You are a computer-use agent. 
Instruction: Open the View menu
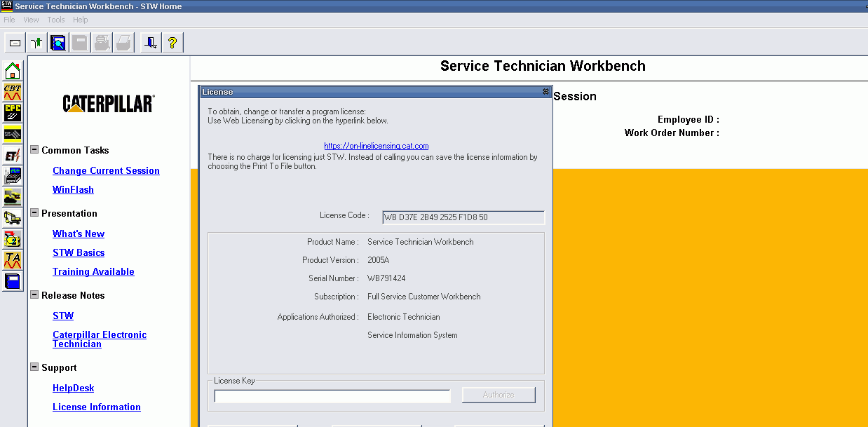[31, 20]
